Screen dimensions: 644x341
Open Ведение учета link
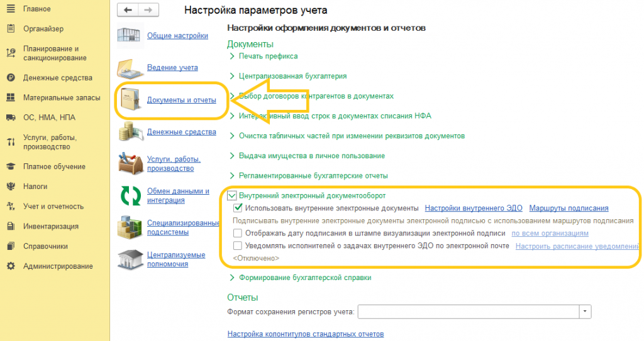[172, 67]
